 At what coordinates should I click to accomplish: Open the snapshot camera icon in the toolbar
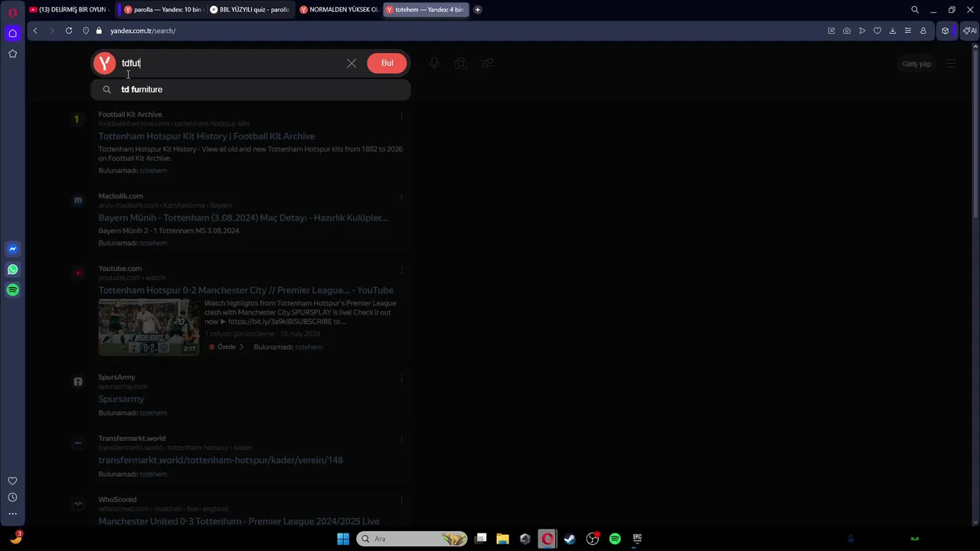[x=847, y=31]
